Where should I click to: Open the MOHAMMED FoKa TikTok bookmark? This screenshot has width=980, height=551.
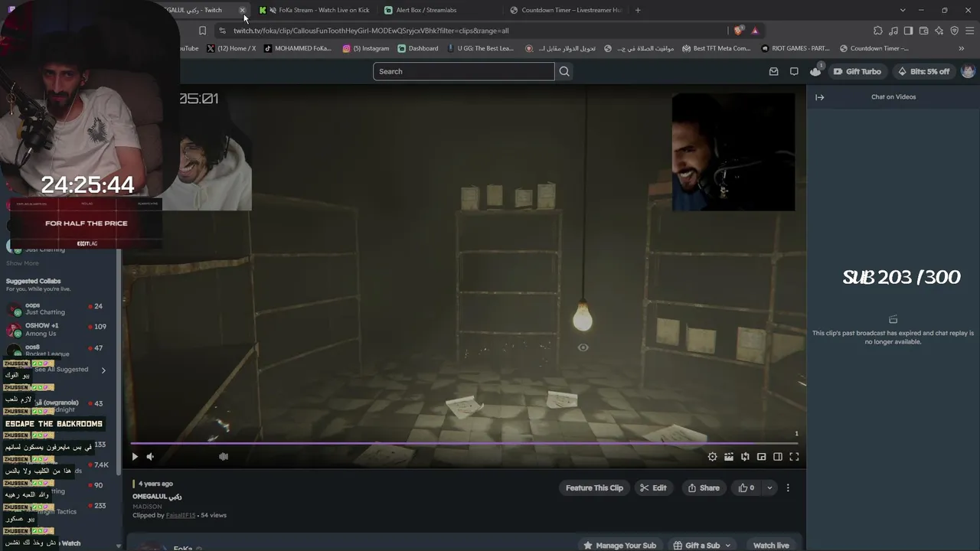pos(297,48)
